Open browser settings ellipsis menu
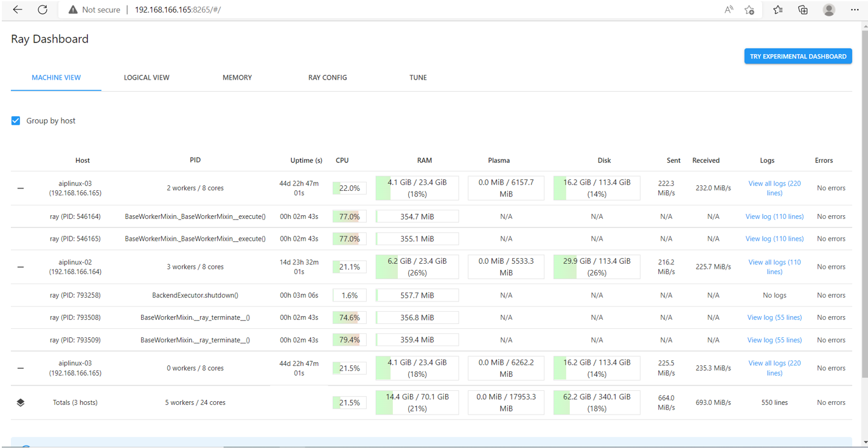This screenshot has width=868, height=448. point(855,10)
